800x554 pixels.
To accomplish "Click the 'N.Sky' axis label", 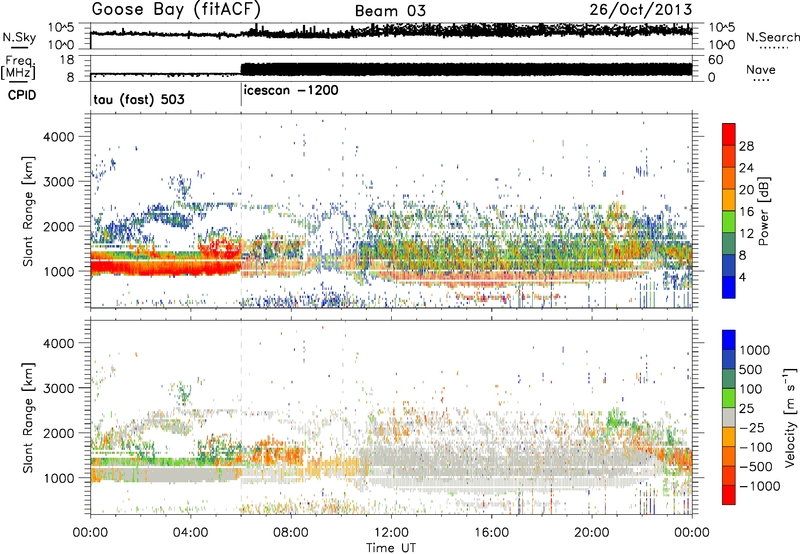I will coord(19,37).
